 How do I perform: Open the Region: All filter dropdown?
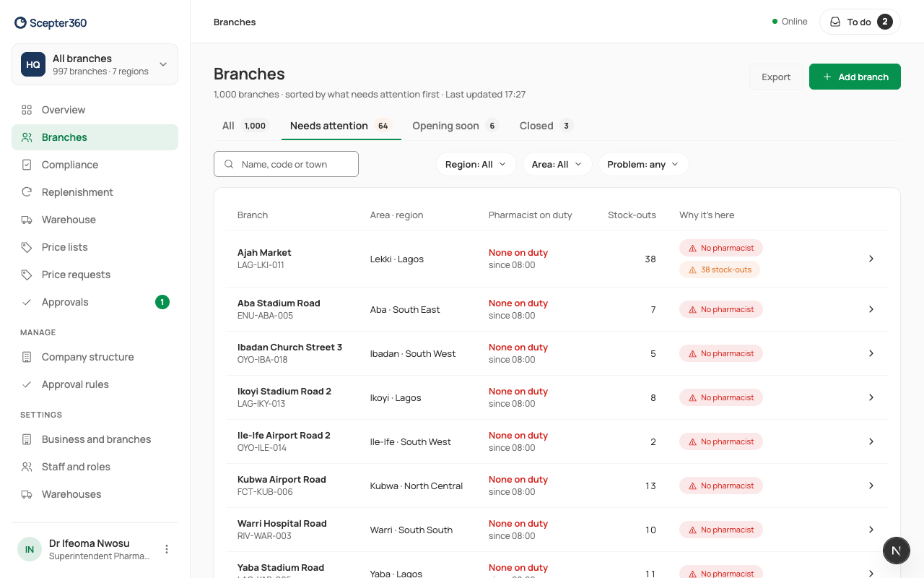pos(476,164)
